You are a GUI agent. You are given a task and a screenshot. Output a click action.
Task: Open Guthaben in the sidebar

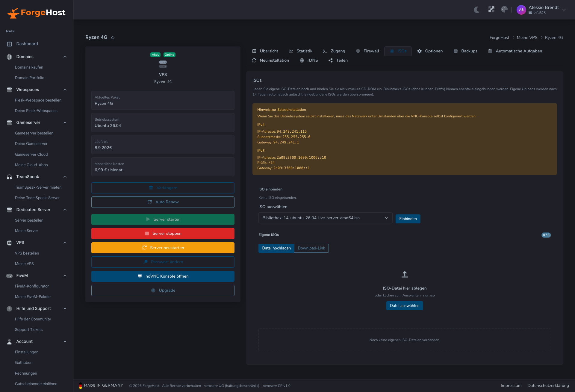pos(24,363)
